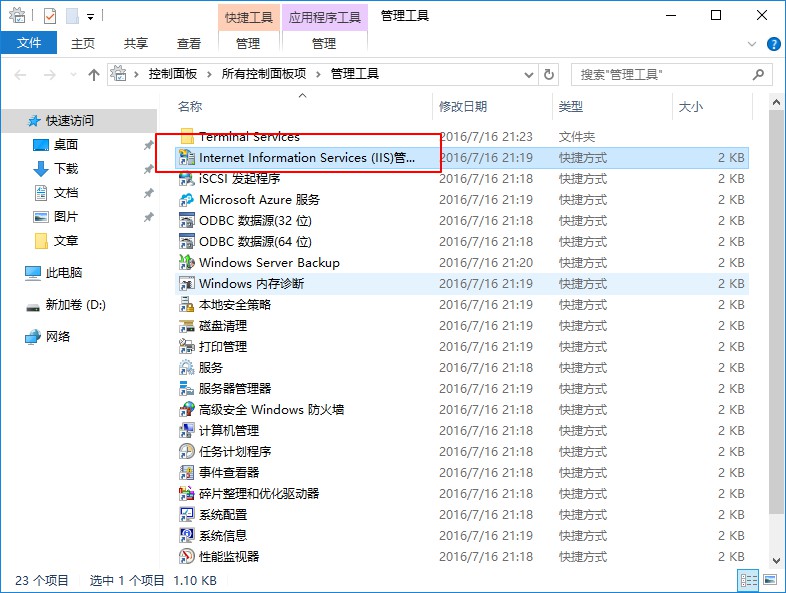The width and height of the screenshot is (786, 593).
Task: Click the scrollbar up arrow
Action: (776, 102)
